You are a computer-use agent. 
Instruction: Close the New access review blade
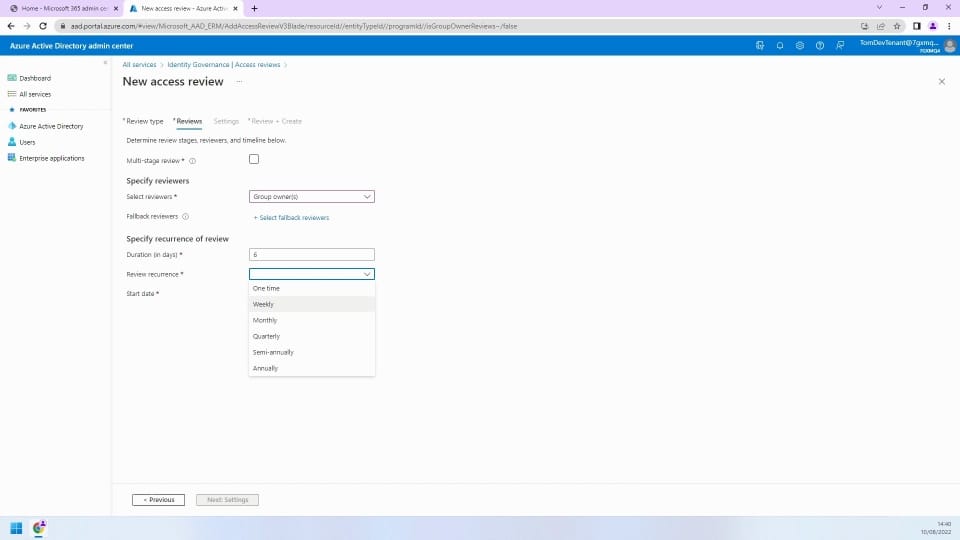942,81
